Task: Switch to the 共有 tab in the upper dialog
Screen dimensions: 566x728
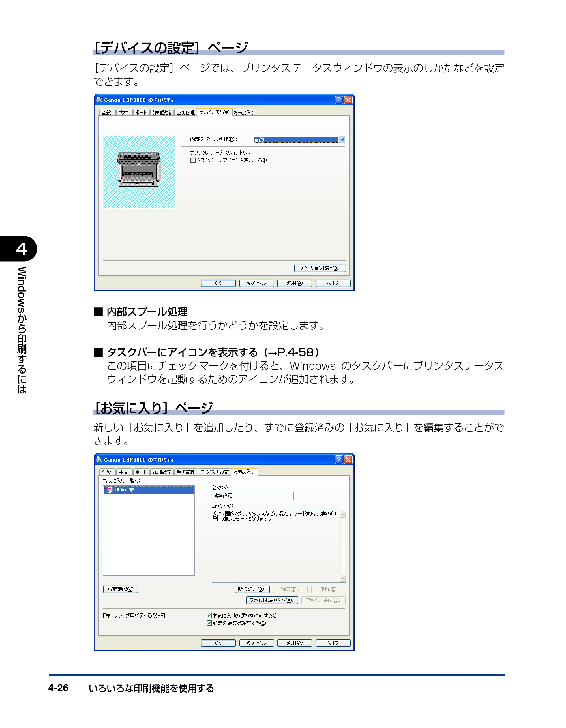Action: click(123, 113)
